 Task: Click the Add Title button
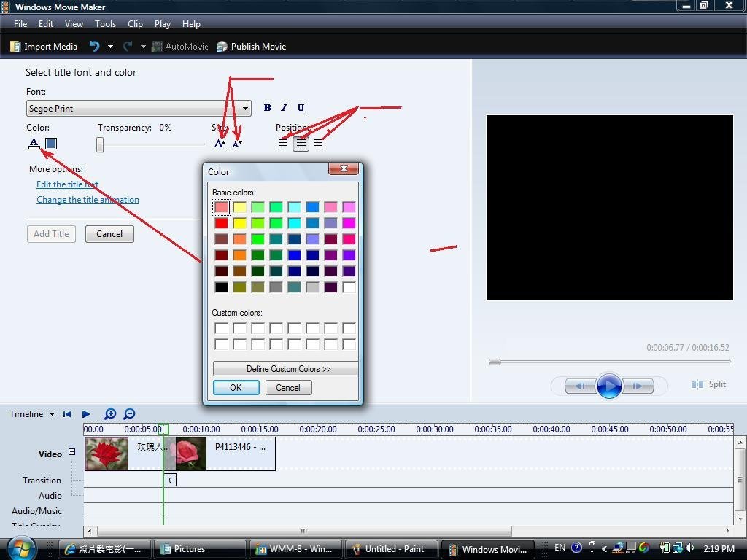(x=52, y=234)
